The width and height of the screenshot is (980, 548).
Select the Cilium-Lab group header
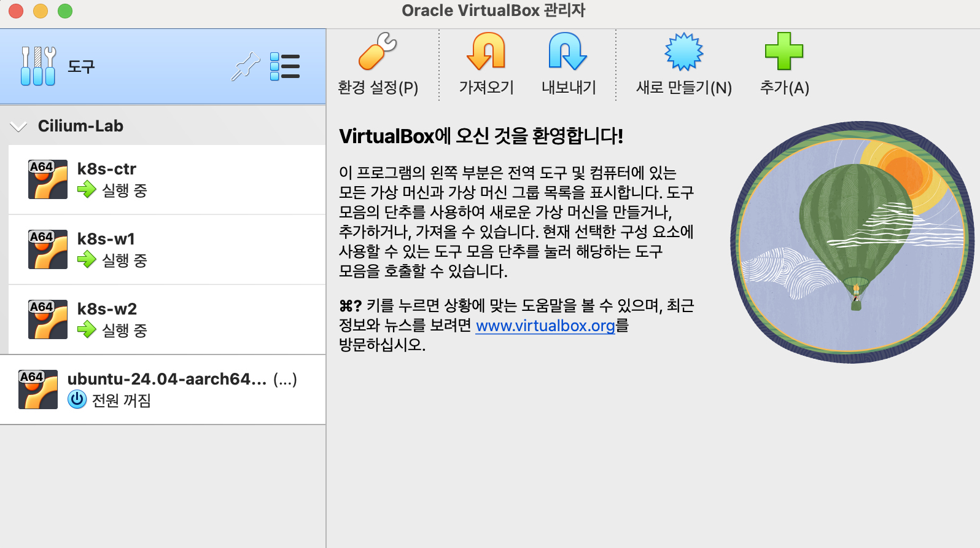click(163, 126)
